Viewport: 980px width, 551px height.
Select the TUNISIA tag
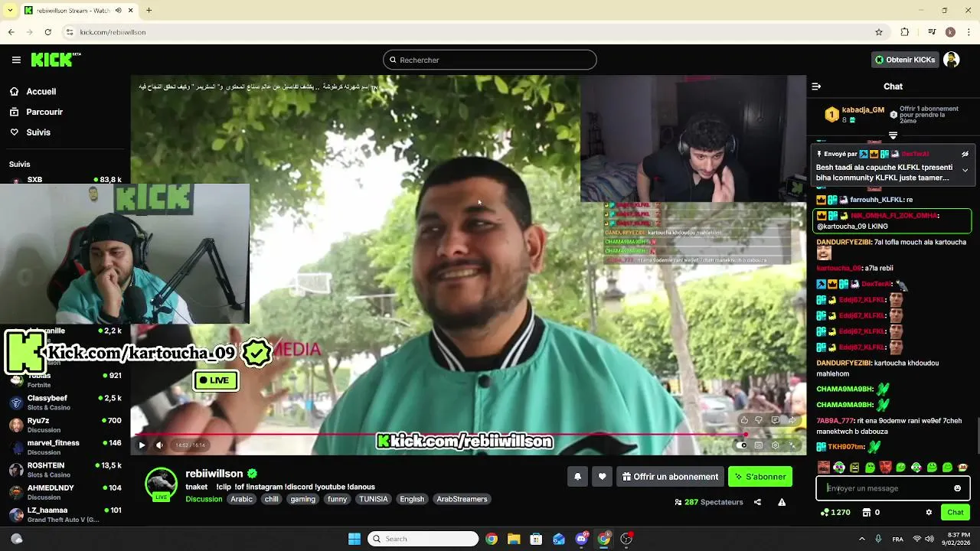[x=374, y=499]
